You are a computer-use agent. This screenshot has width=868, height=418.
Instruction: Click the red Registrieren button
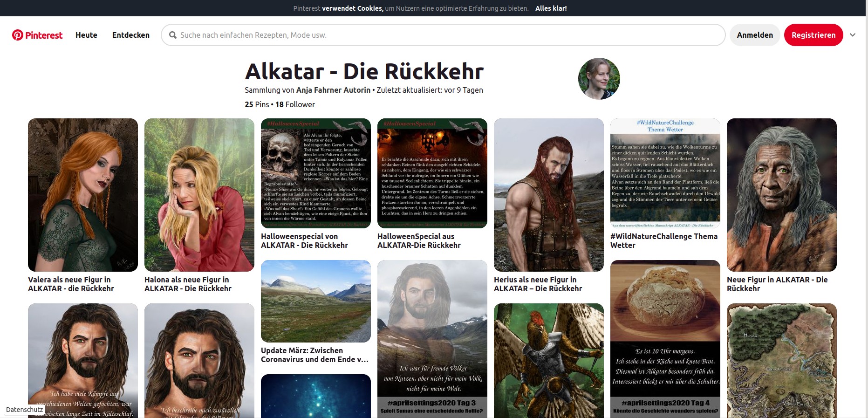813,35
